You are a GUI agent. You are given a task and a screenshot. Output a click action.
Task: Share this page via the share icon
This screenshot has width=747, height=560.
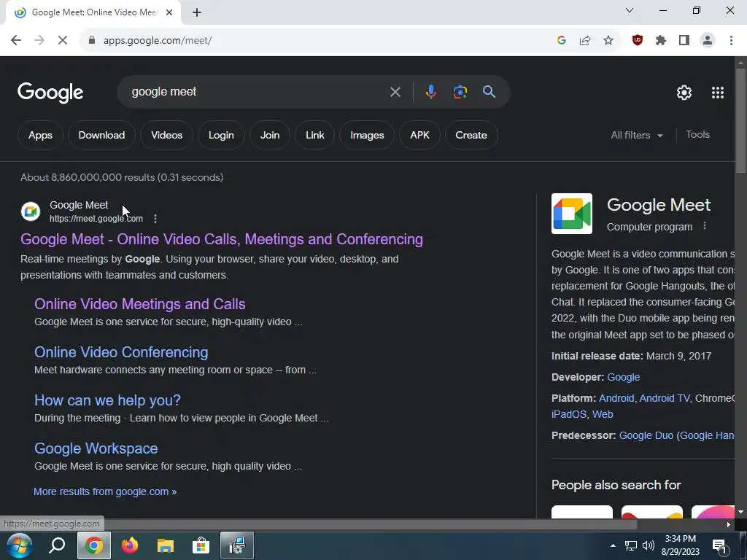point(585,41)
